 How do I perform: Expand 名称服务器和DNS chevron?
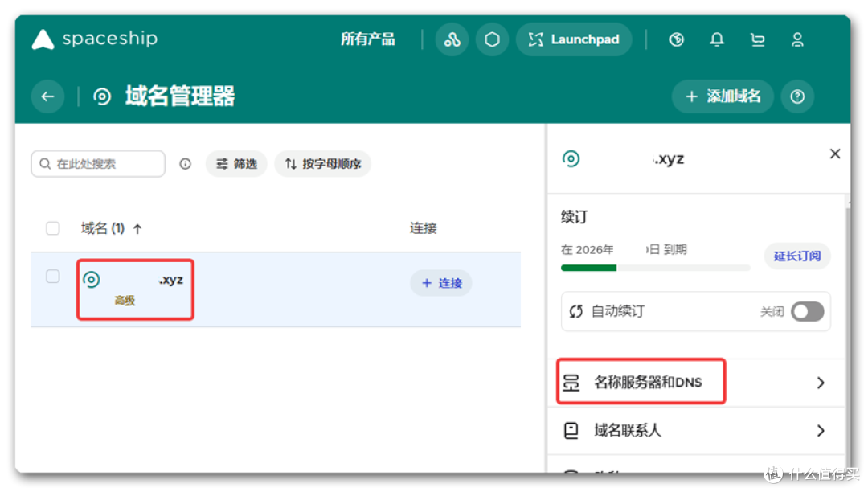pyautogui.click(x=821, y=383)
